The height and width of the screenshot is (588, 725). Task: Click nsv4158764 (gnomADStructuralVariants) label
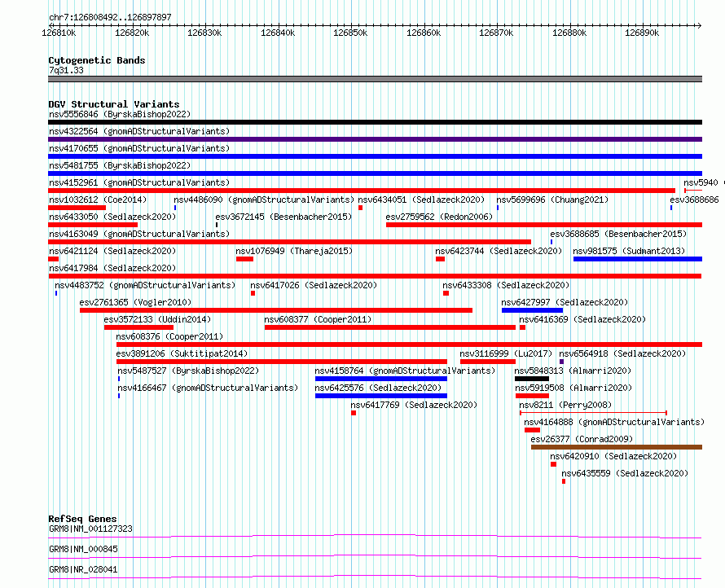[x=405, y=371]
